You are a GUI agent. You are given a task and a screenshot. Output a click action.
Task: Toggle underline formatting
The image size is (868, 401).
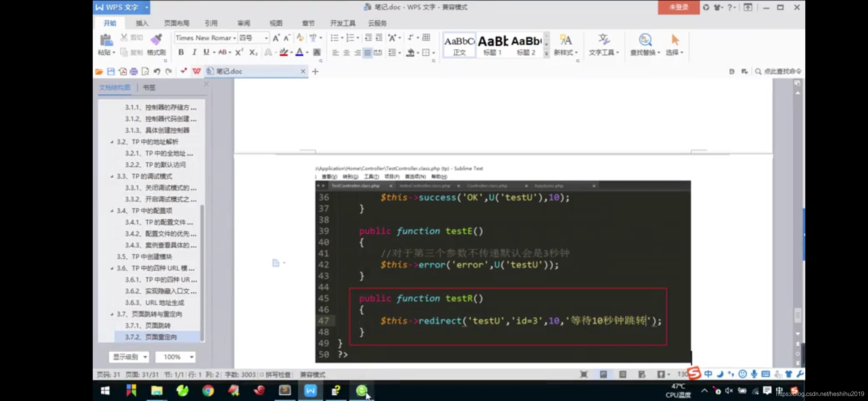tap(206, 52)
